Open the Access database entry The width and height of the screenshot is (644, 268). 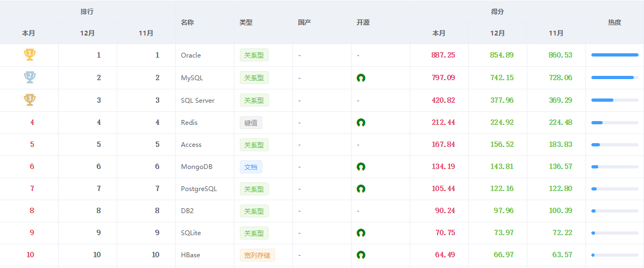(x=191, y=145)
